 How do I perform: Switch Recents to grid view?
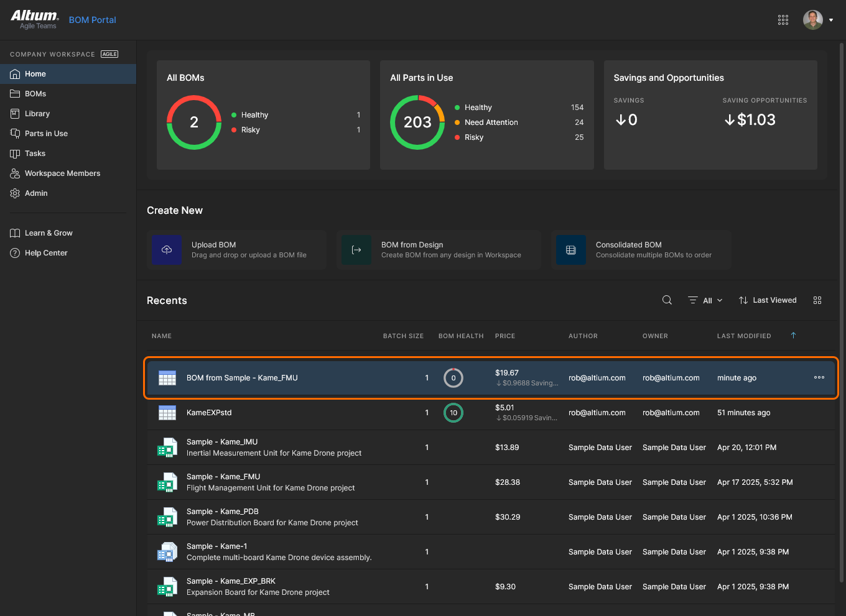pyautogui.click(x=817, y=300)
